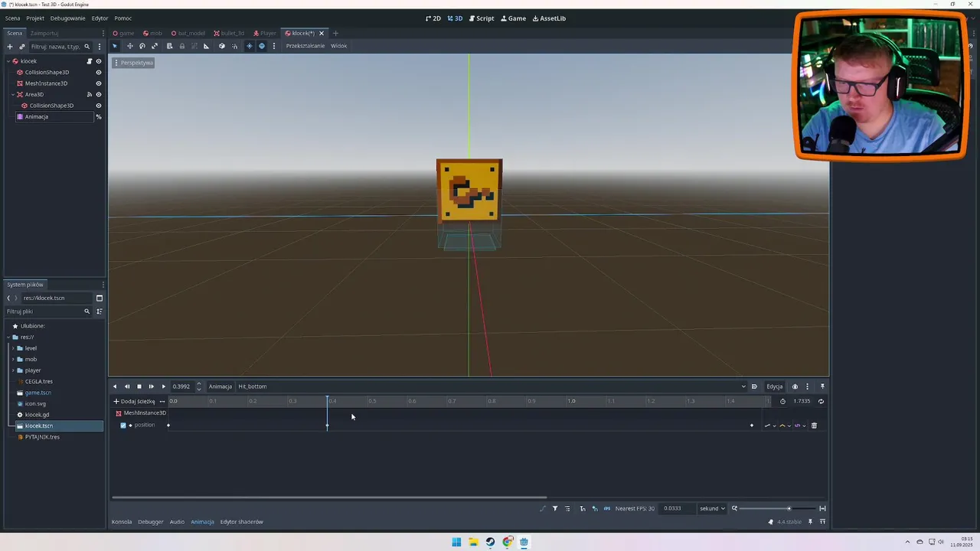
Task: Click Dodaj ścieżkę add track button
Action: 134,401
